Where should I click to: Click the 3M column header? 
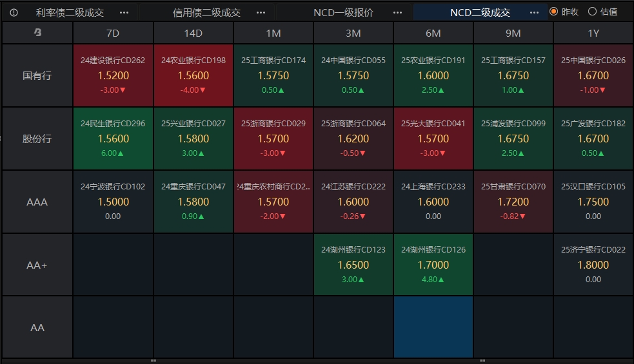click(353, 33)
